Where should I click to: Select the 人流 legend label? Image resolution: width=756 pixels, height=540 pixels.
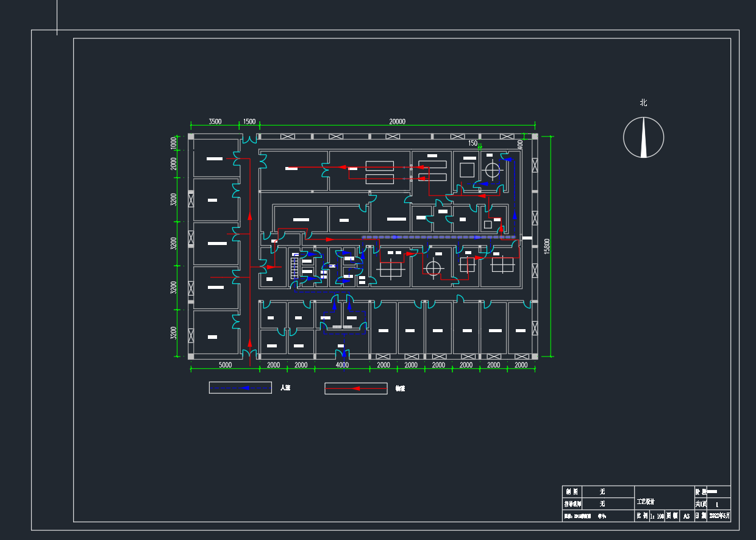point(285,388)
